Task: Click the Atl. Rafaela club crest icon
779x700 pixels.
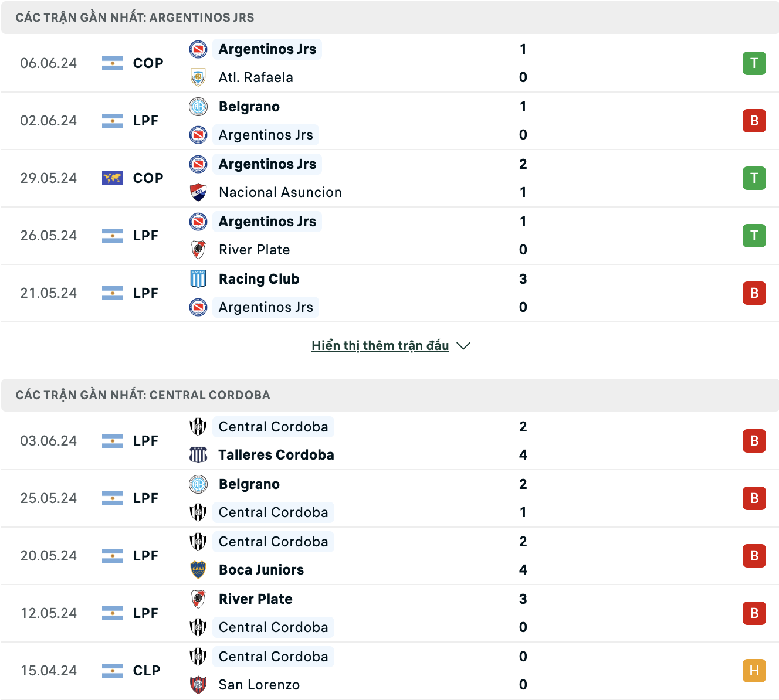Action: point(198,77)
